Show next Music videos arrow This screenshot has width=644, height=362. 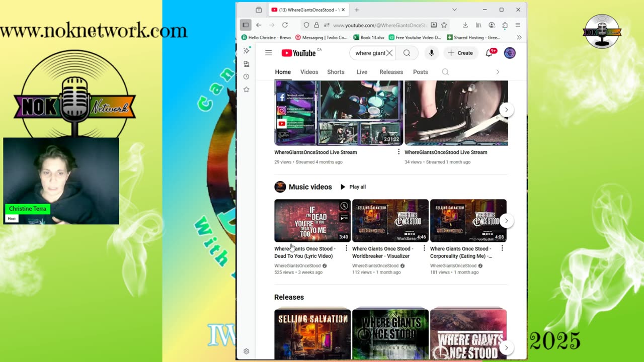(506, 220)
